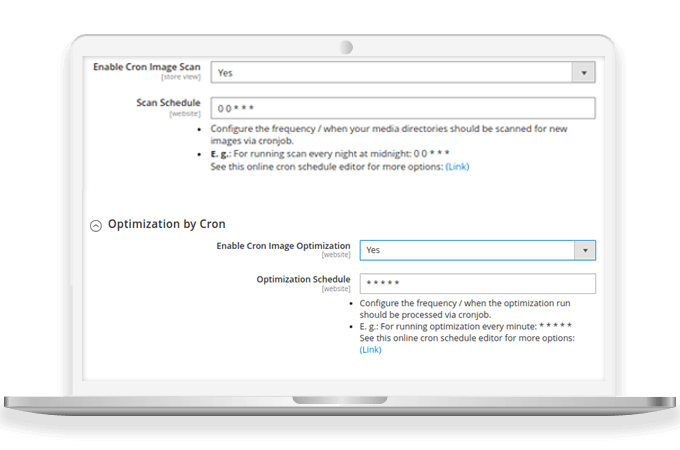The height and width of the screenshot is (450, 680).
Task: Click the Optimization Schedule label
Action: click(303, 279)
